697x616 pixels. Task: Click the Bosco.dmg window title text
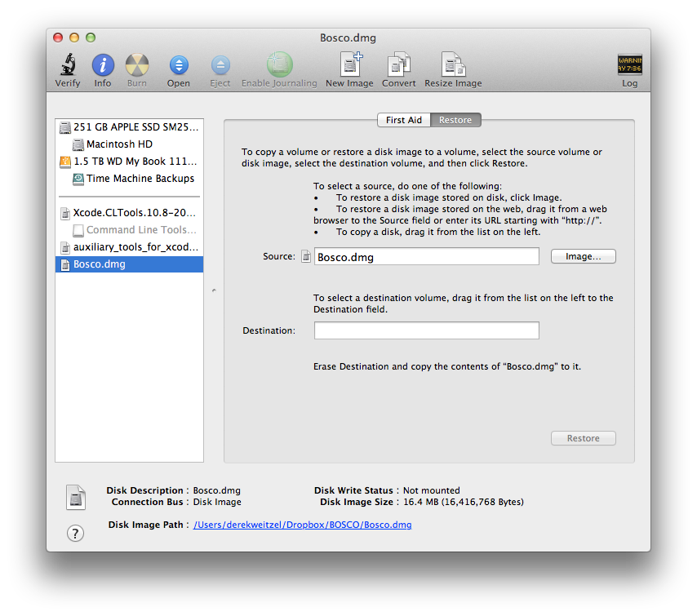tap(348, 38)
